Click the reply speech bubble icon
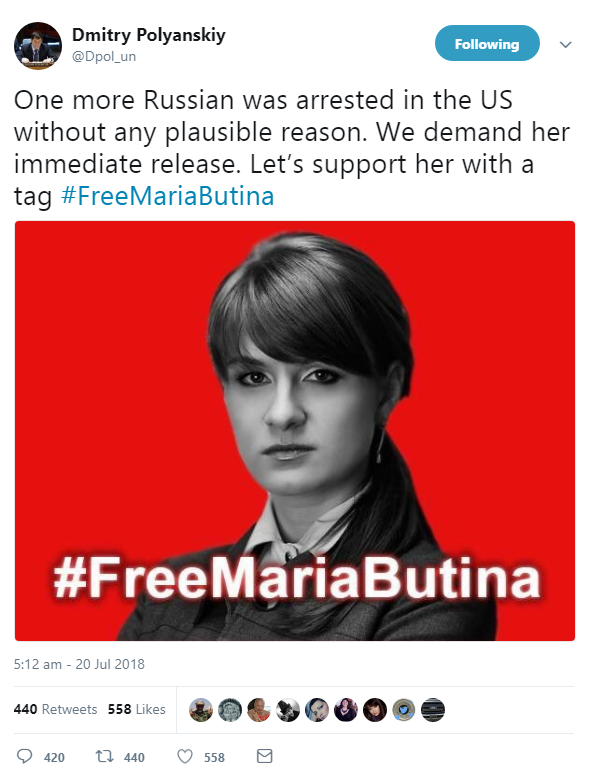 (25, 756)
